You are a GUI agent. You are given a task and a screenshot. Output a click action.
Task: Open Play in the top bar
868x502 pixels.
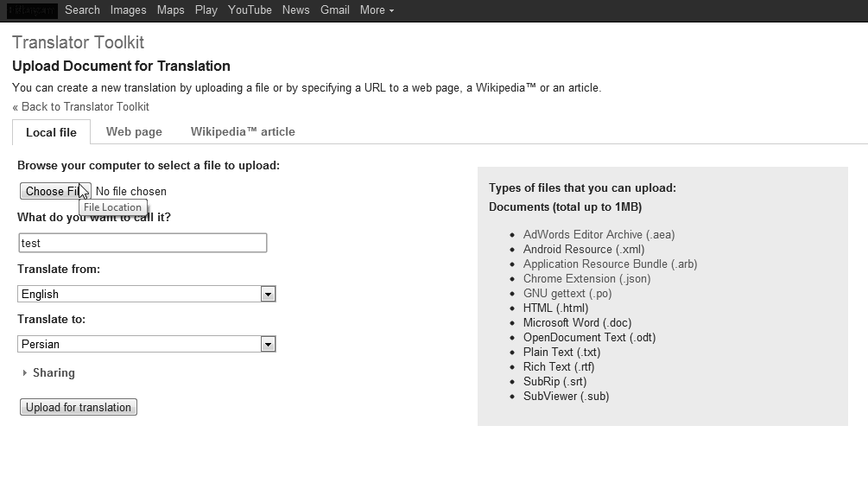coord(206,10)
